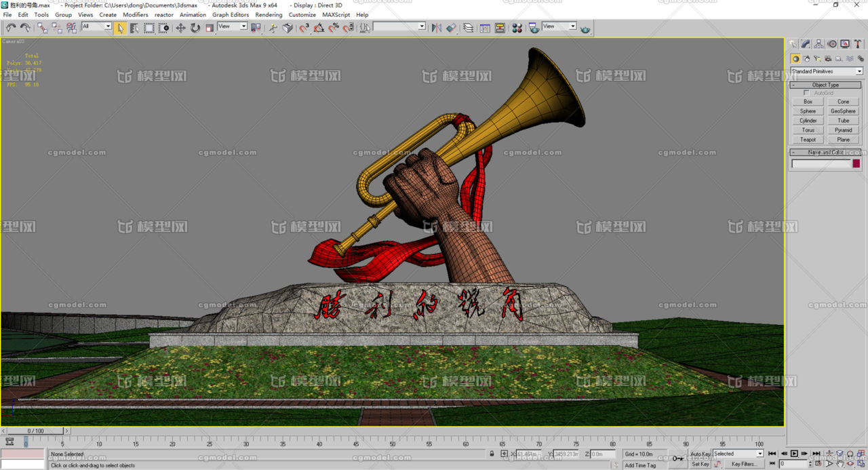Toggle the Window/Crossing selection icon
The height and width of the screenshot is (470, 868).
click(163, 28)
